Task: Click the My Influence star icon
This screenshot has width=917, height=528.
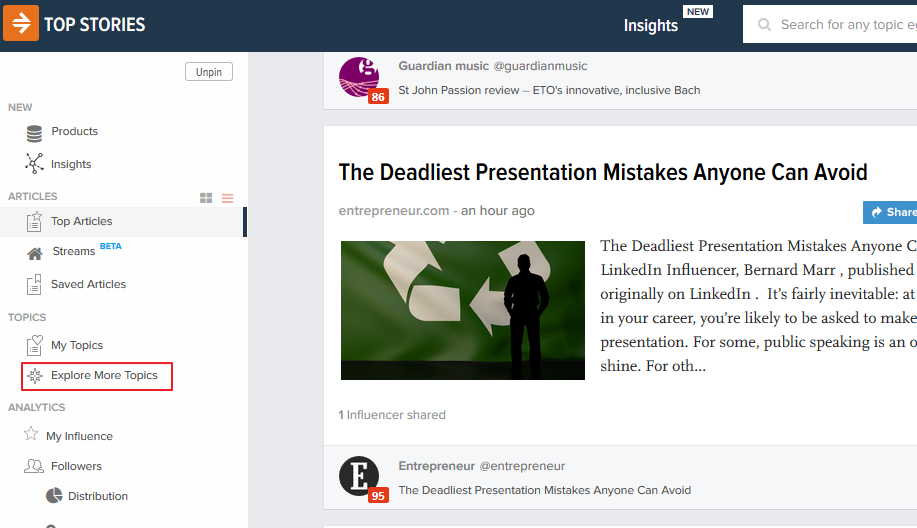Action: [x=31, y=434]
